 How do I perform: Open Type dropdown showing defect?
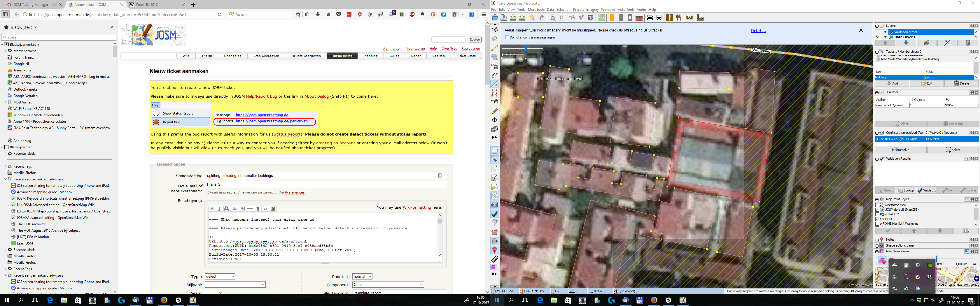[x=220, y=276]
